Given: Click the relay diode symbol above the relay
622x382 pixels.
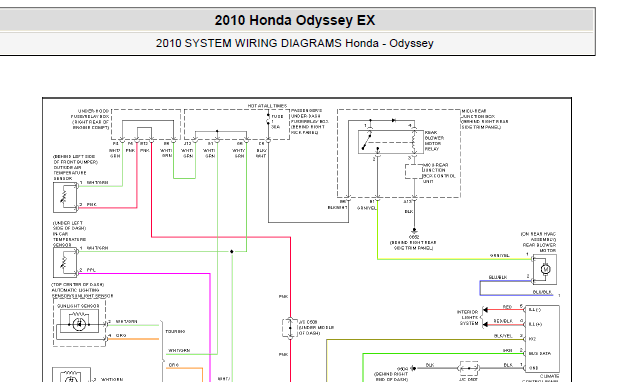Looking at the screenshot, I should [x=393, y=120].
